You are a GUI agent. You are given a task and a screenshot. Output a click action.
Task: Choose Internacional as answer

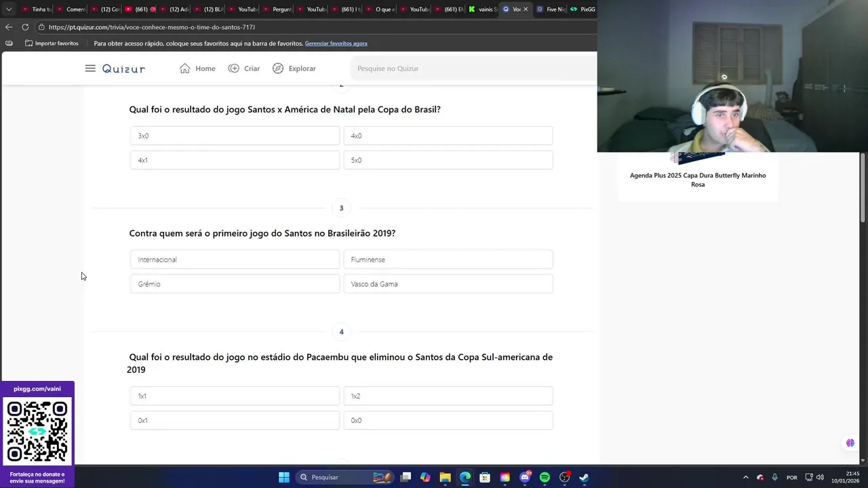coord(235,260)
